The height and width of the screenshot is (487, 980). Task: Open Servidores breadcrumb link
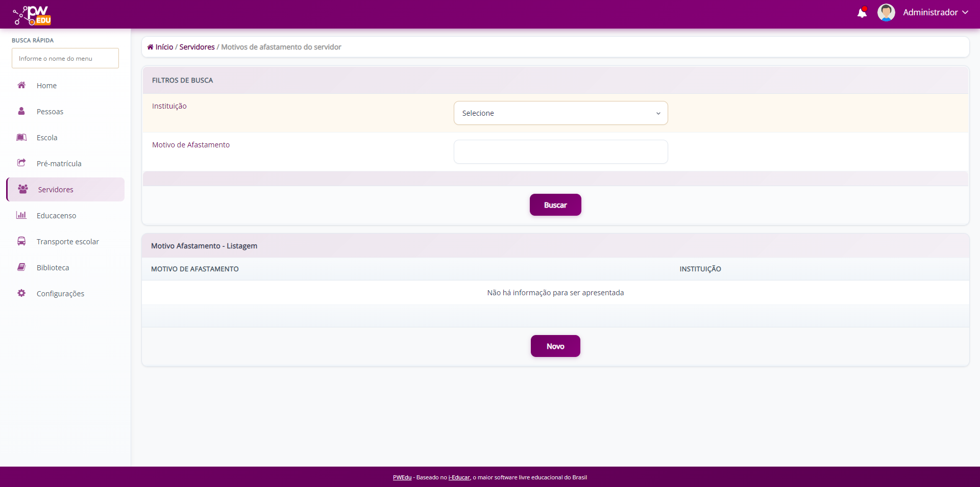click(x=197, y=47)
